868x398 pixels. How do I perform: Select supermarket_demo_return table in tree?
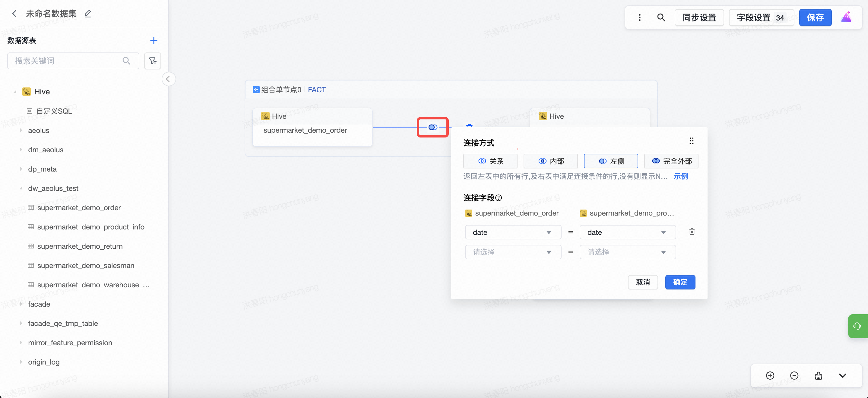80,246
